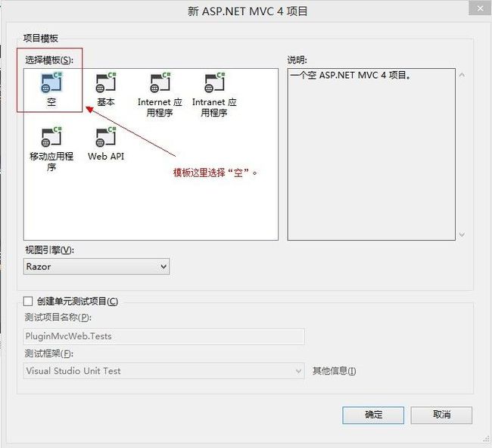Click the 其他信息 link
The width and height of the screenshot is (492, 448).
[334, 371]
